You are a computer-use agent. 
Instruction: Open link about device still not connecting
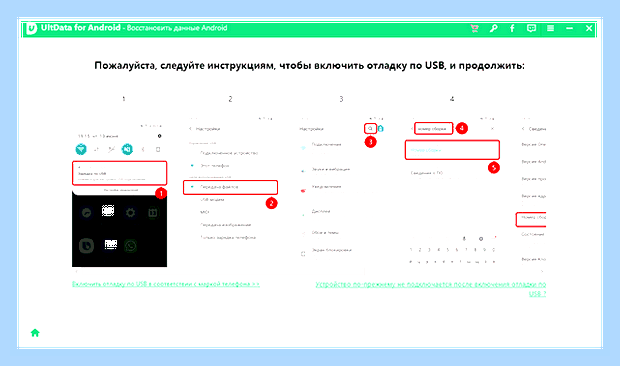click(431, 289)
